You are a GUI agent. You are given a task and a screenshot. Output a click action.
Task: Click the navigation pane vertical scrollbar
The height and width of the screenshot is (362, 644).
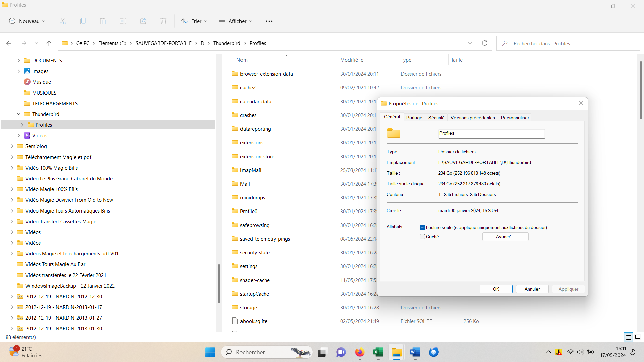219,283
